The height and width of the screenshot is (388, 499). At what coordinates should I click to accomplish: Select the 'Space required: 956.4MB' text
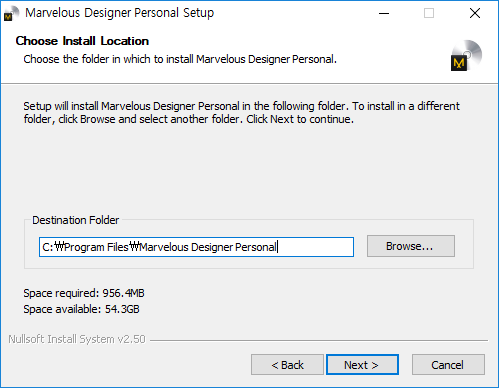[84, 293]
